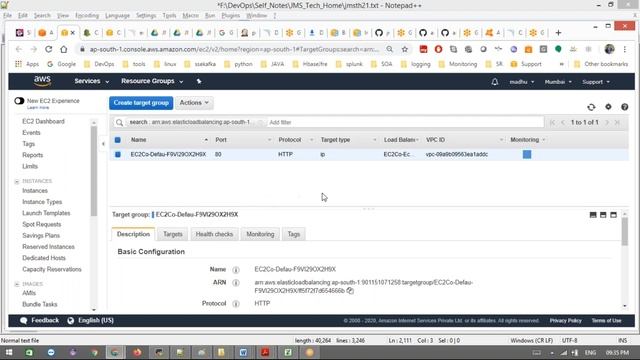Open the help question mark icon
This screenshot has width=640, height=360.
(624, 107)
